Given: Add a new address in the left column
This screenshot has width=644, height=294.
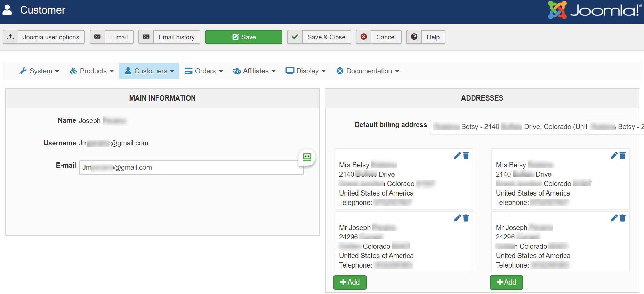Looking at the screenshot, I should coord(350,282).
